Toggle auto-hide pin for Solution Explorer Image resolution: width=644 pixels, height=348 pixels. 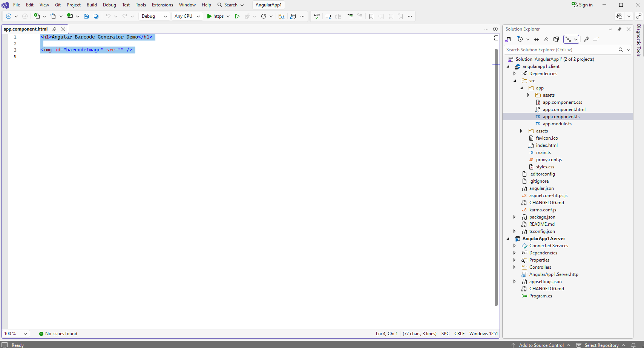coord(619,29)
